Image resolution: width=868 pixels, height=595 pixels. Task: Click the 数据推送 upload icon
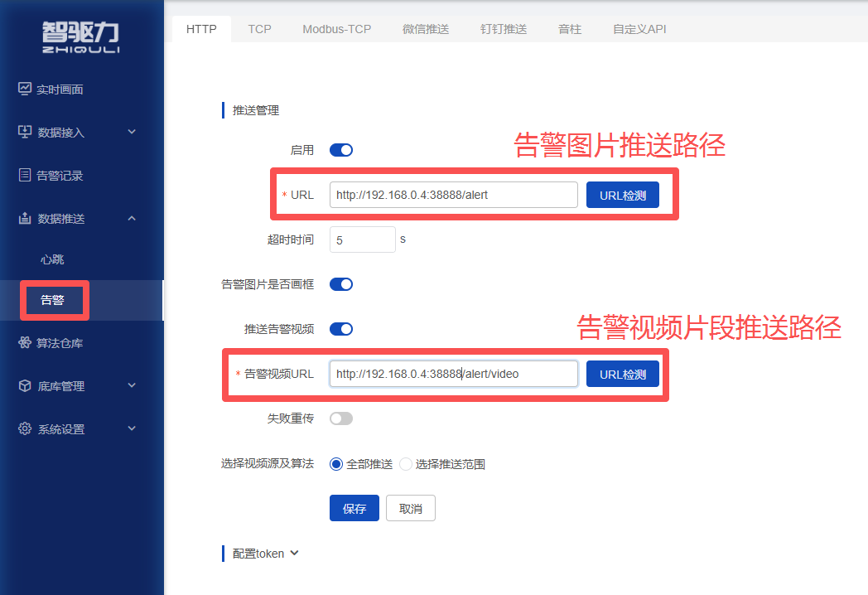click(25, 218)
